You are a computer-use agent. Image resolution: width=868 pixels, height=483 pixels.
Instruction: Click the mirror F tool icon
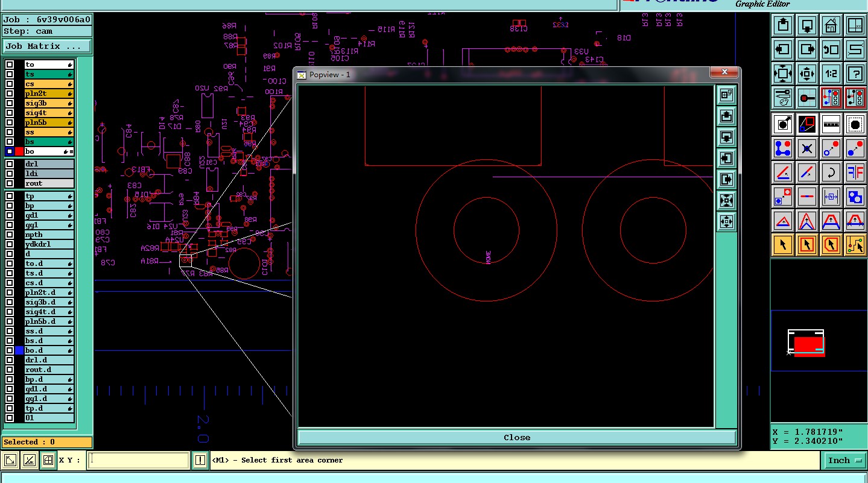tap(855, 172)
